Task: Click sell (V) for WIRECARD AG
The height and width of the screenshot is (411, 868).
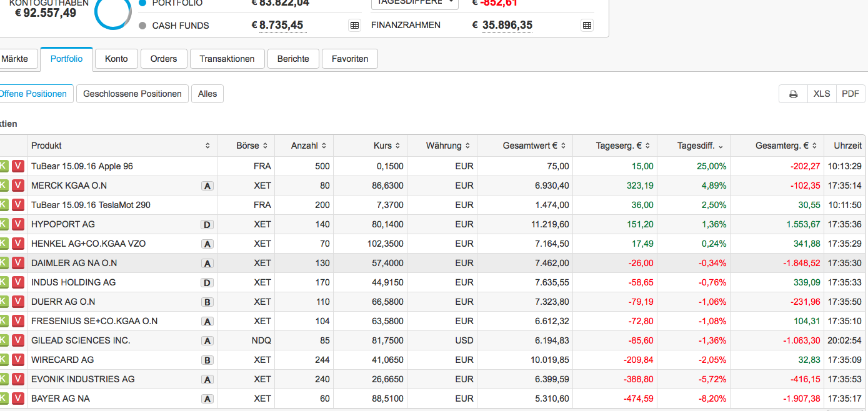Action: click(x=18, y=360)
